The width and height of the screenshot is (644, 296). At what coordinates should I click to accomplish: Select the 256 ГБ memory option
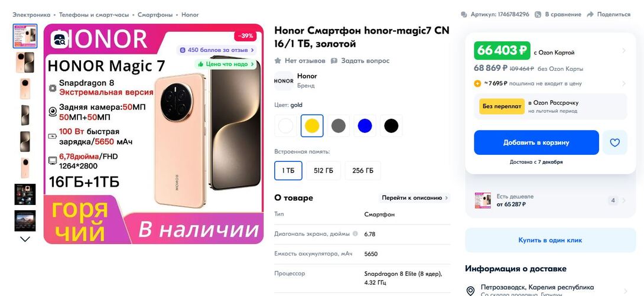363,171
